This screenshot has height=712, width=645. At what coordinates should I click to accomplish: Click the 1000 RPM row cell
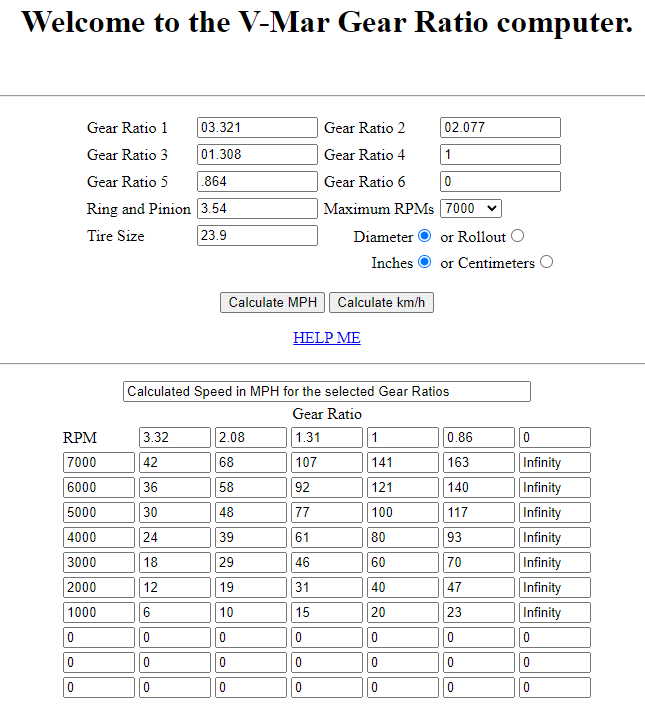(x=99, y=612)
